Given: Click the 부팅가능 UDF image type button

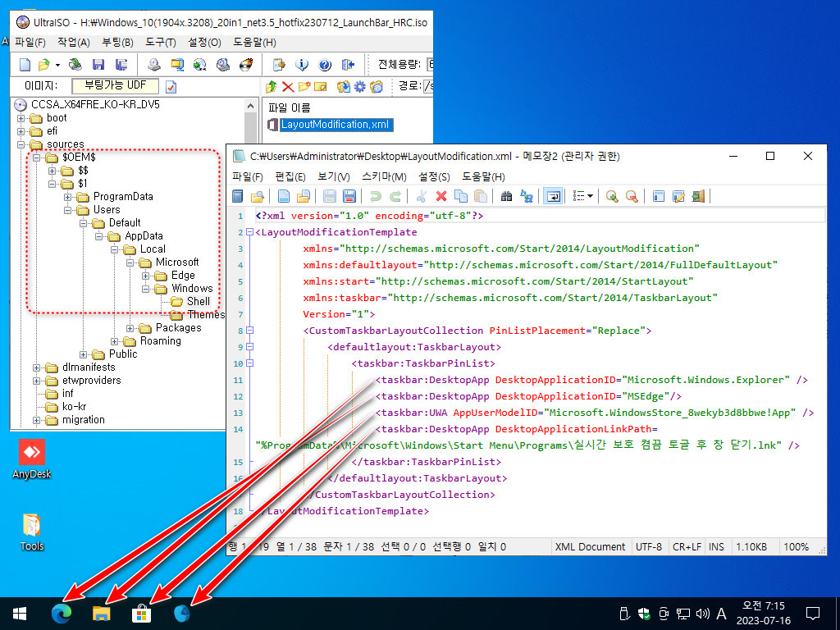Looking at the screenshot, I should [x=115, y=85].
